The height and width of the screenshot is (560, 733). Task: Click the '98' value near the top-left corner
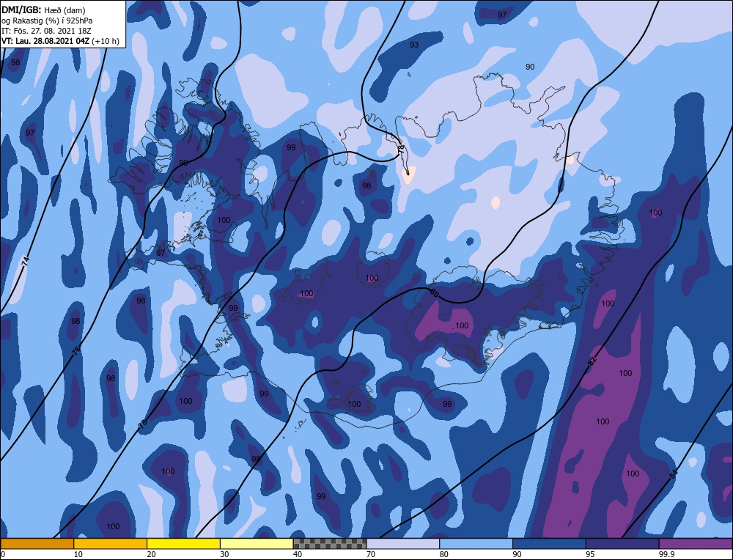[15, 62]
